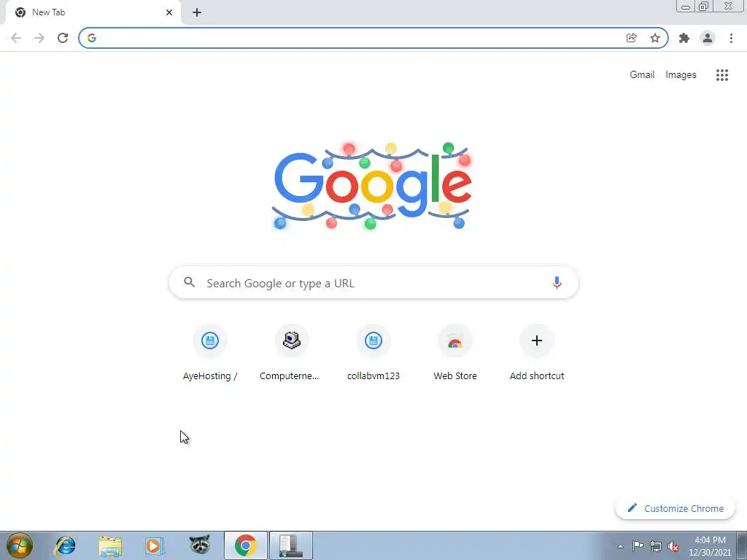This screenshot has height=560, width=747.
Task: Click the Action Center flag icon
Action: click(638, 546)
